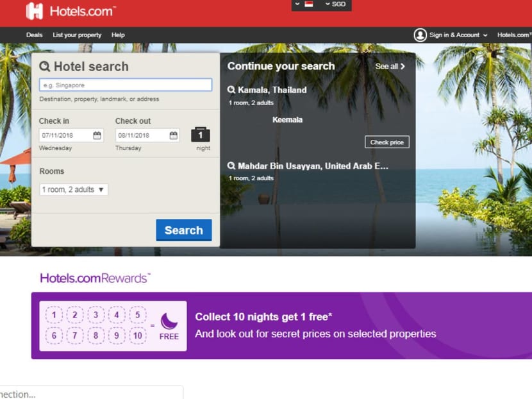Expand Sign in & Account menu
Screen dimensions: 532x399
[x=458, y=35]
